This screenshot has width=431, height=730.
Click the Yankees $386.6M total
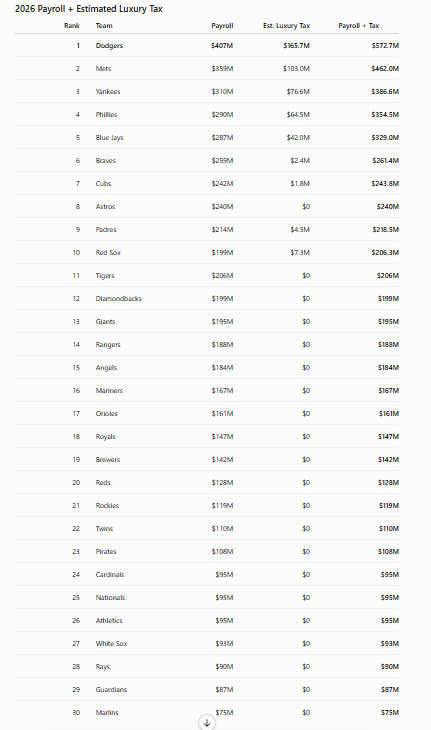tap(385, 92)
